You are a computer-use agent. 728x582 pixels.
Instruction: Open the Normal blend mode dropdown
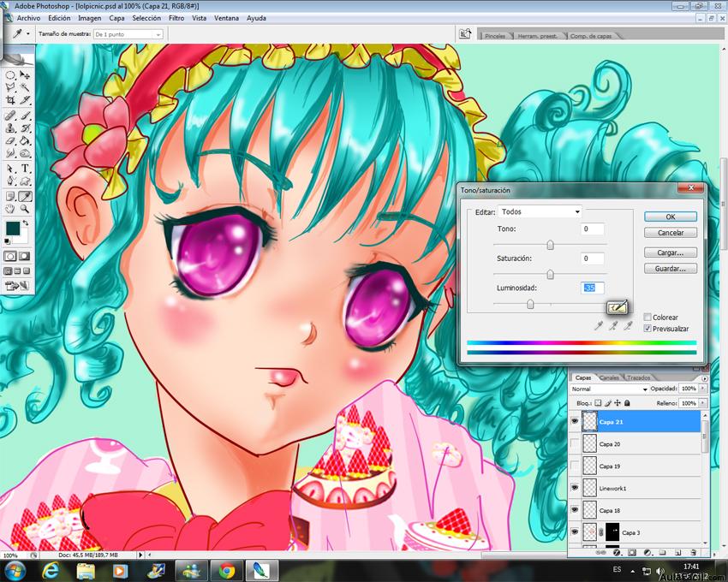[609, 389]
